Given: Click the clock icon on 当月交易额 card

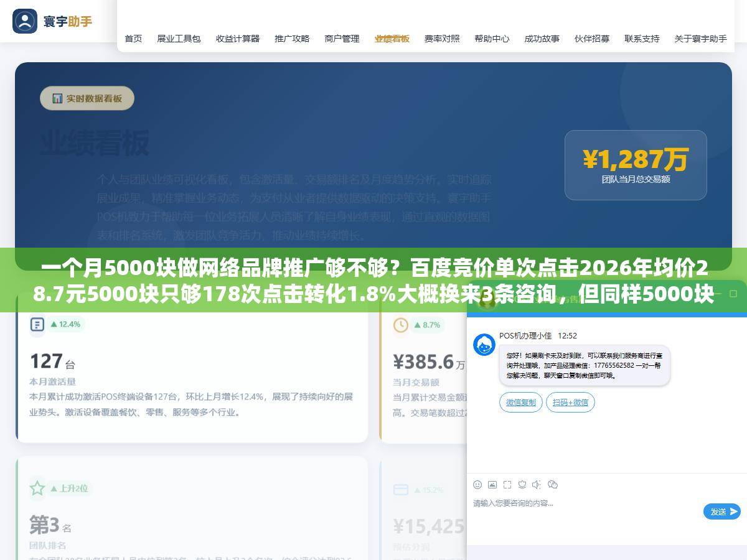Looking at the screenshot, I should click(x=401, y=324).
